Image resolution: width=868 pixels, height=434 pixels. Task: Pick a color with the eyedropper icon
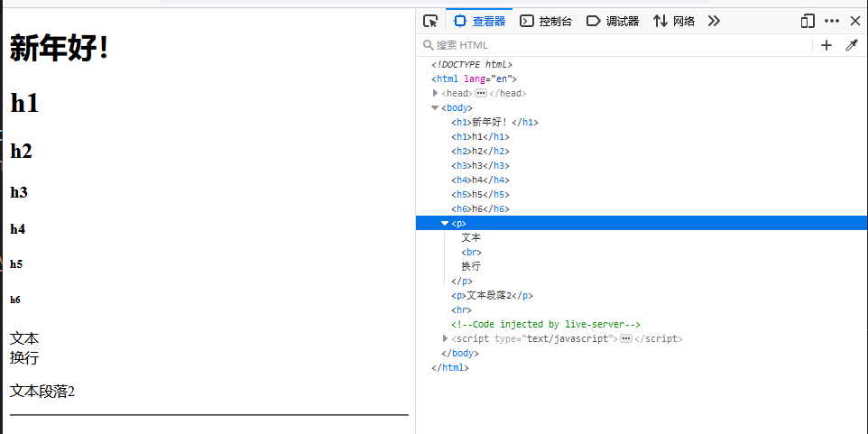[x=852, y=45]
